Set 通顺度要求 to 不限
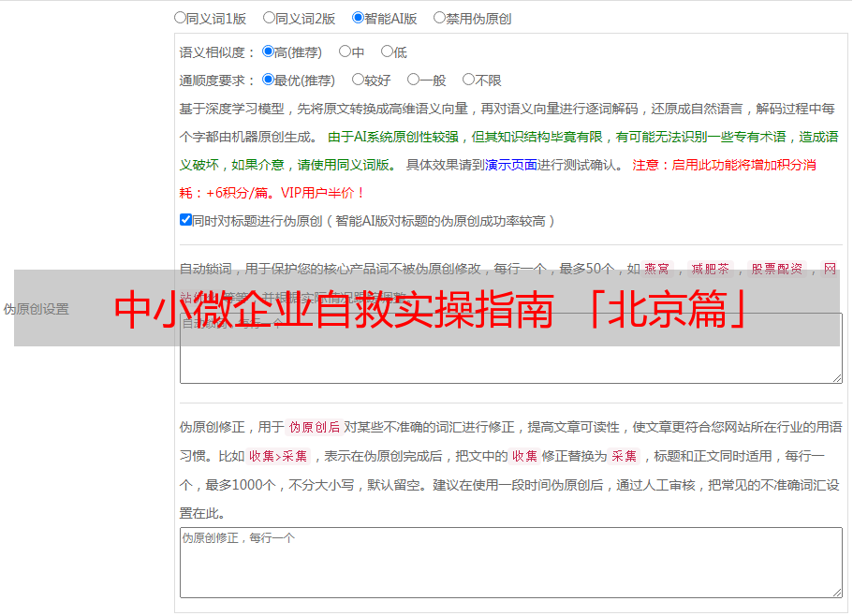Viewport: 853px width, 616px height. click(x=468, y=80)
